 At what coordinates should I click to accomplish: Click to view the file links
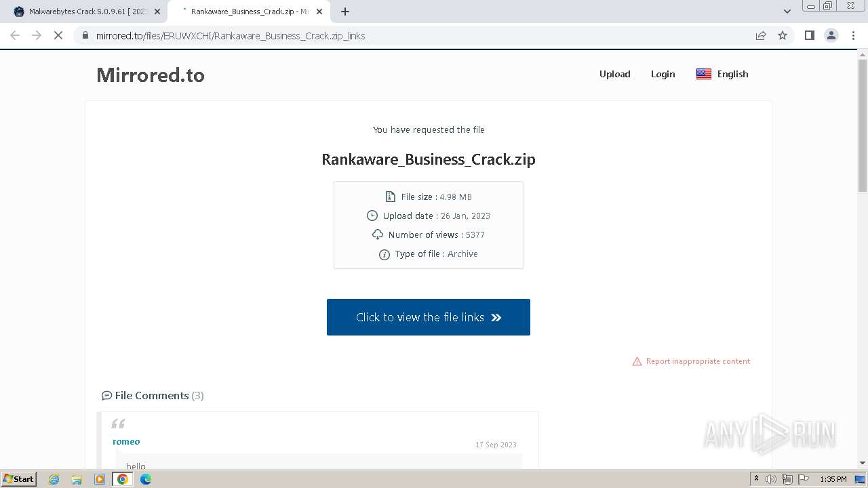(x=429, y=317)
